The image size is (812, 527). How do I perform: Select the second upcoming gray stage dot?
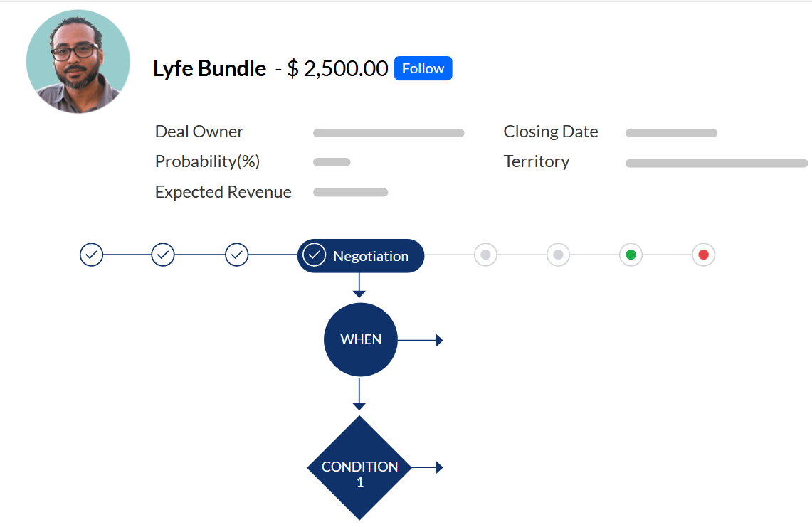[x=558, y=255]
